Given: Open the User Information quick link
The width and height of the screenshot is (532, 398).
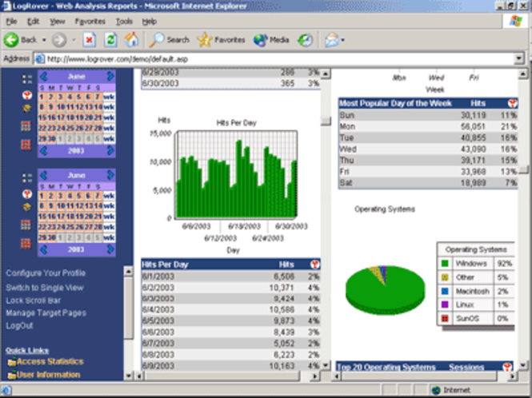Looking at the screenshot, I should click(x=49, y=375).
